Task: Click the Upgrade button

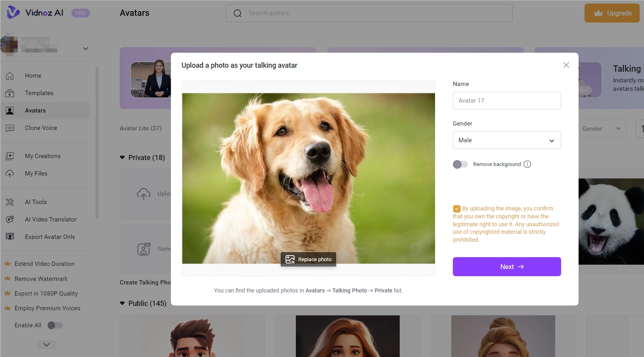Action: tap(612, 13)
